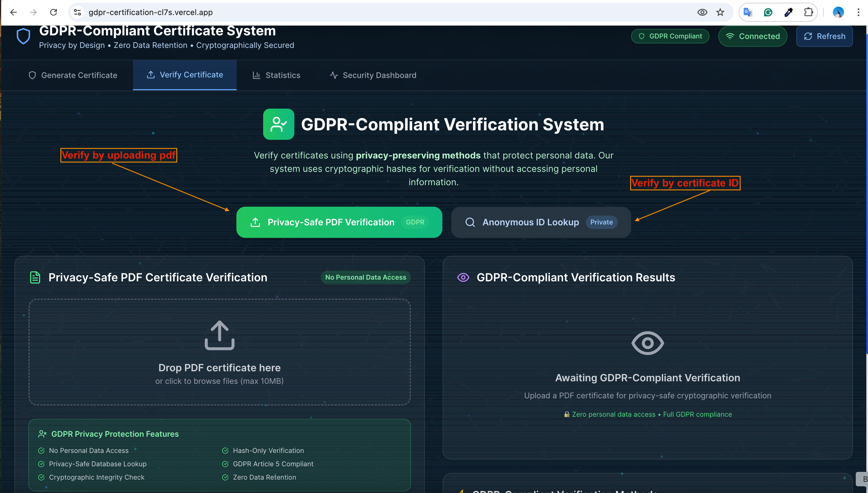The width and height of the screenshot is (868, 493).
Task: Click the upload icon on PDF Verification button
Action: pos(255,222)
